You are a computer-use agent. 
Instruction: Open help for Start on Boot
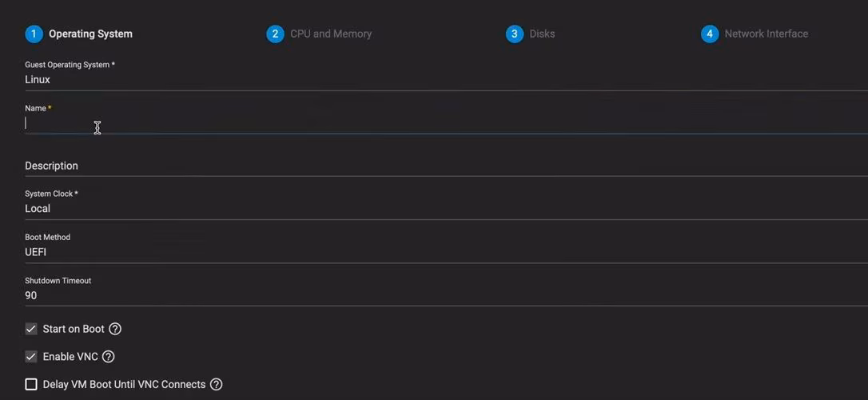click(x=115, y=329)
